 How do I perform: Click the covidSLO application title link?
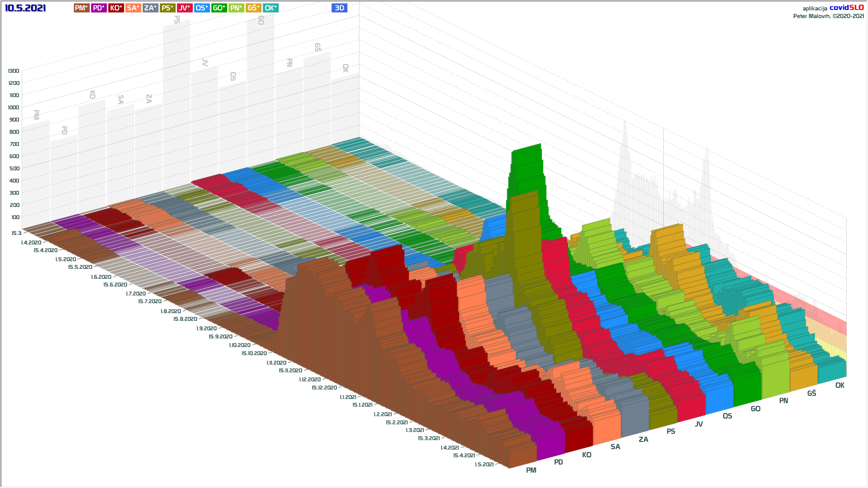[846, 8]
